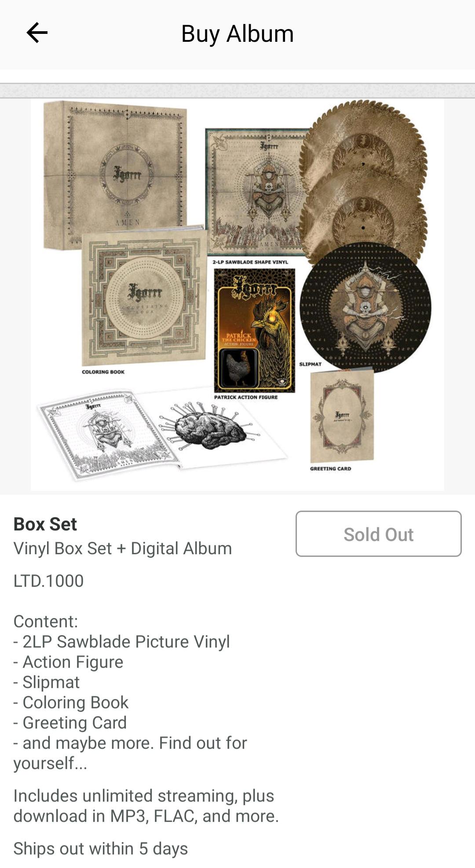The width and height of the screenshot is (475, 868).
Task: Tap the Buy Album page title
Action: pos(237,33)
